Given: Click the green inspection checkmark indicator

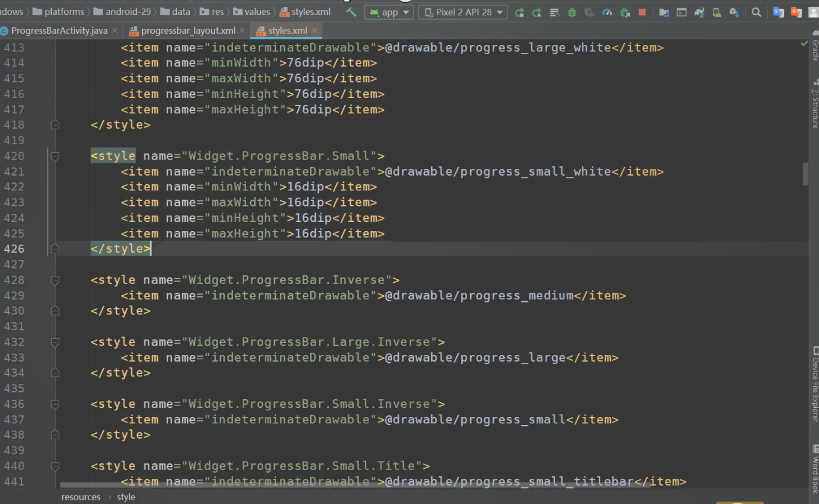Looking at the screenshot, I should coord(804,44).
